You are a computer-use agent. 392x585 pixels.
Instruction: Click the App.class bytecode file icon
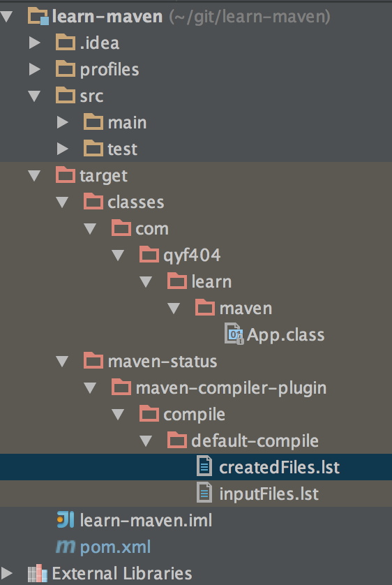coord(234,334)
